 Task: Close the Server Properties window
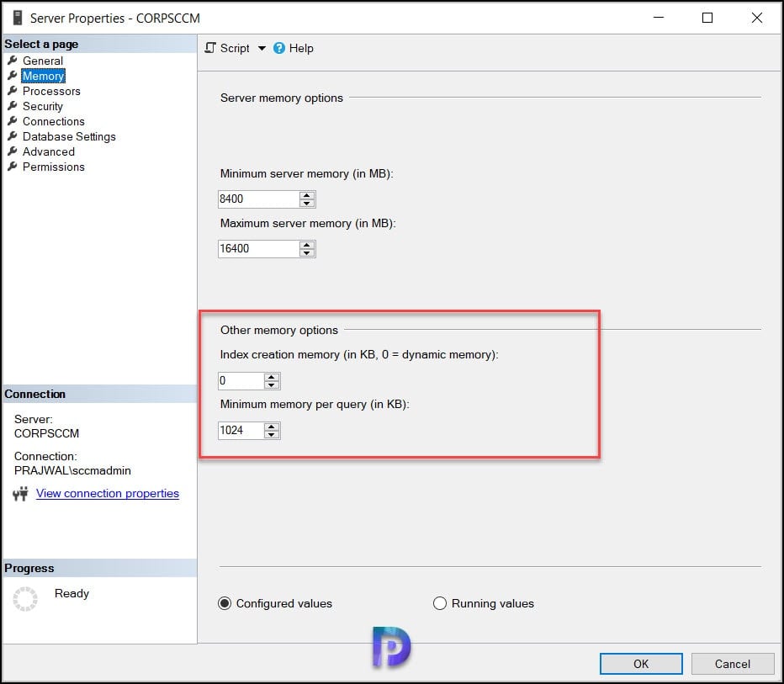tap(757, 18)
